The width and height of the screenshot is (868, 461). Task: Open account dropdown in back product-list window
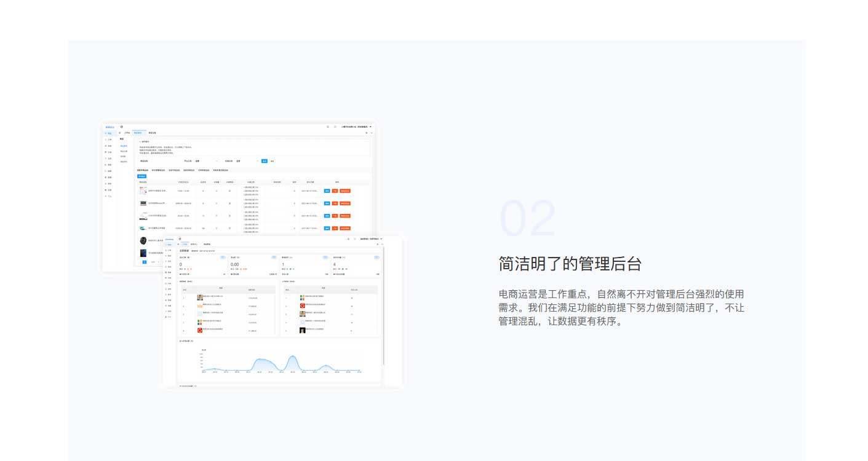(x=356, y=127)
